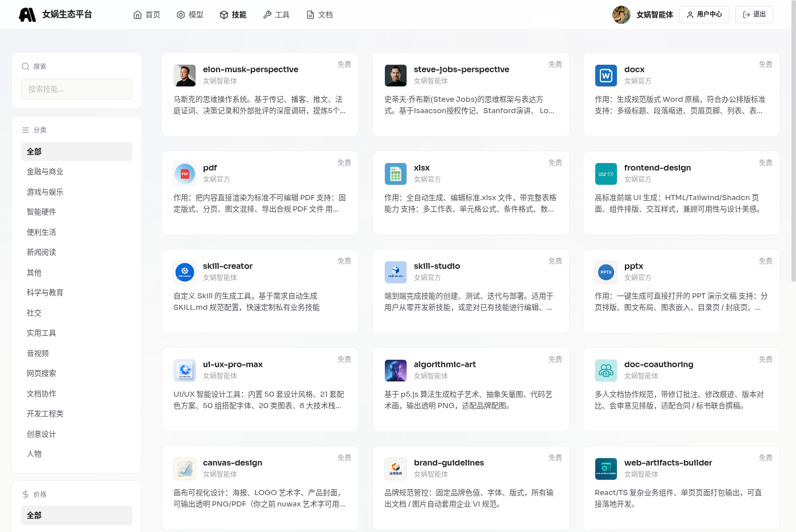The width and height of the screenshot is (796, 532).
Task: Open the 文档 nav tab
Action: click(x=320, y=15)
